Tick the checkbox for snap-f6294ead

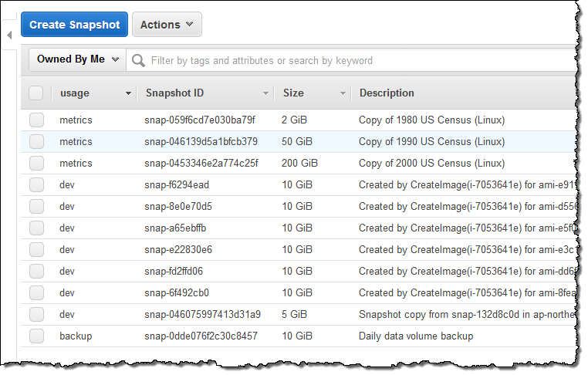pyautogui.click(x=36, y=185)
